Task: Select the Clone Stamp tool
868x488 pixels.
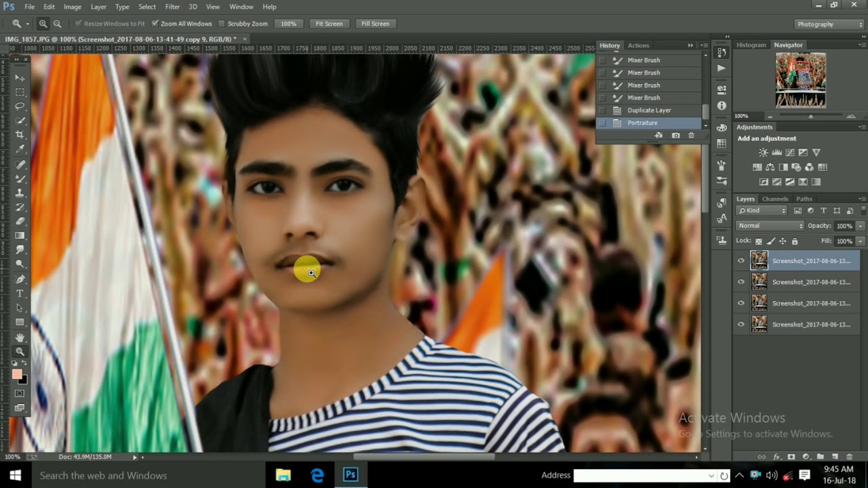Action: 20,192
